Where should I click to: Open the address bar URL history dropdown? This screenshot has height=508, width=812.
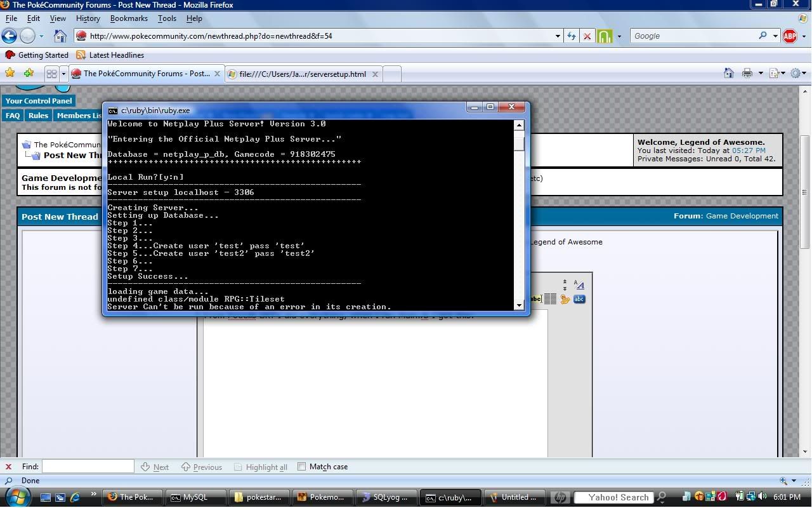558,36
